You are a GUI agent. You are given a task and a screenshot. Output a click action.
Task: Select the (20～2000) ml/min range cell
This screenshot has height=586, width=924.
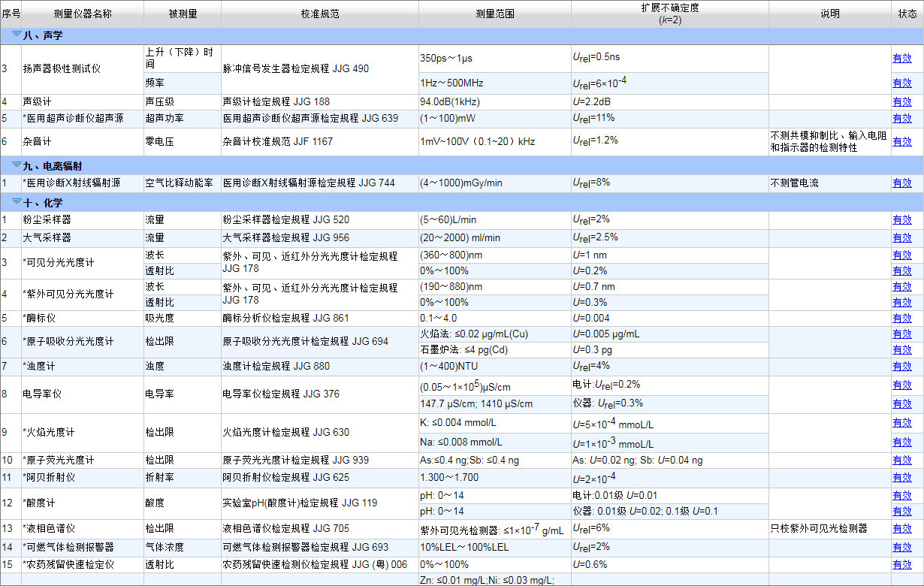[x=494, y=237]
